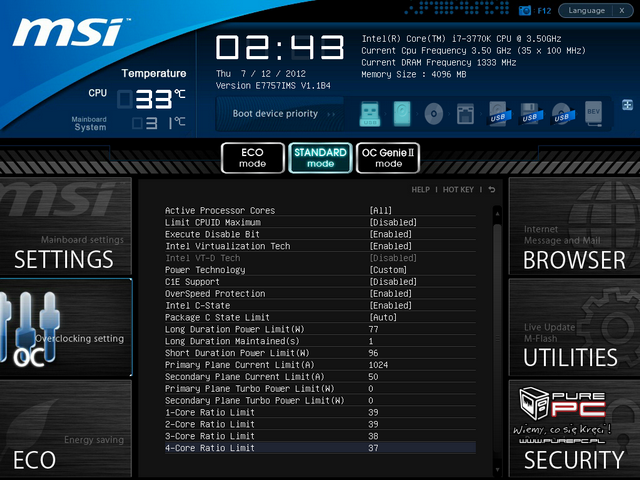The image size is (640, 480).
Task: Select Long Duration Power Limit(W) value 77
Action: (x=373, y=329)
